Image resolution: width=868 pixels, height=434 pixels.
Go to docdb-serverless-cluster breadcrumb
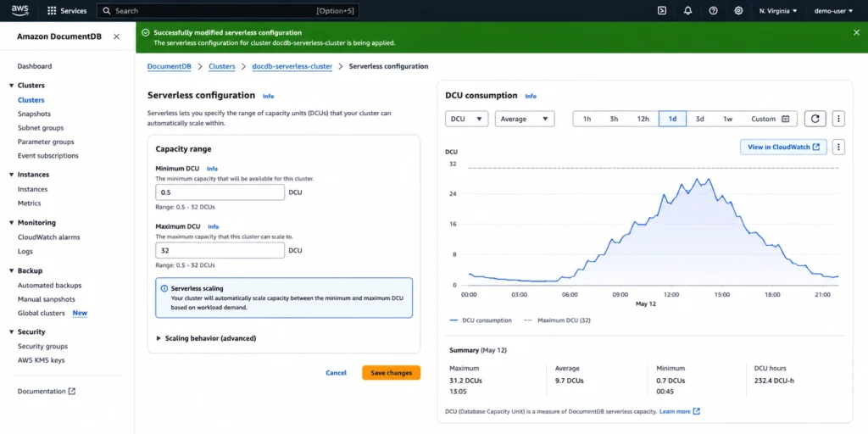click(292, 66)
